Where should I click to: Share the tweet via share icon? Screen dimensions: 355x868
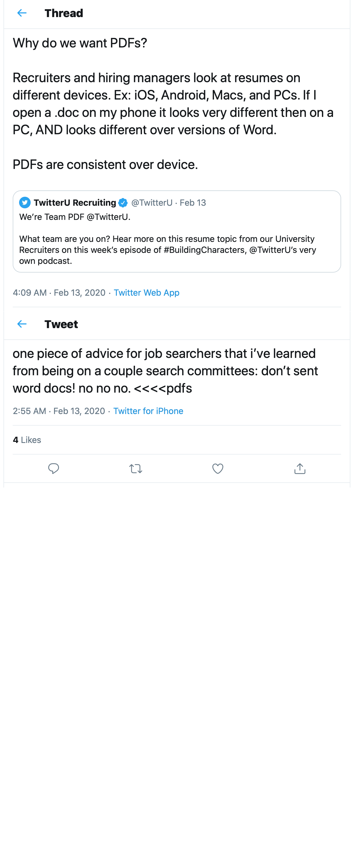tap(299, 468)
